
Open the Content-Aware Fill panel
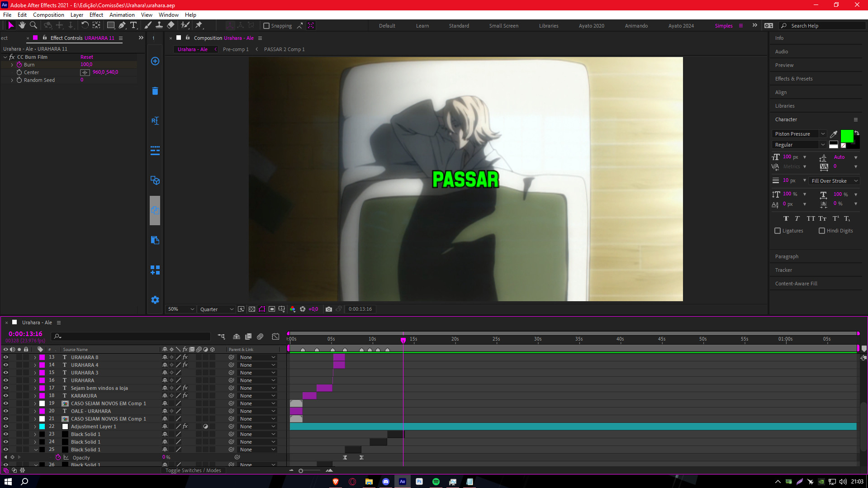[796, 284]
